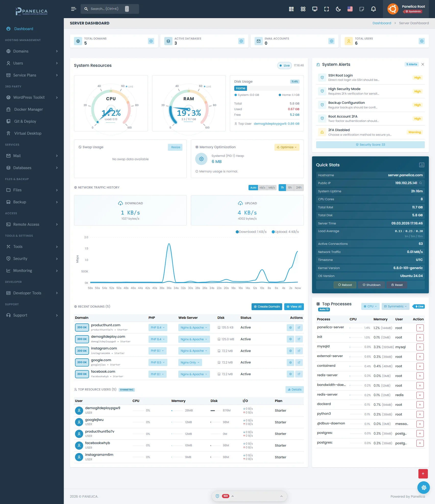Toggle Auto network traffic unit
This screenshot has height=504, width=435.
click(253, 187)
